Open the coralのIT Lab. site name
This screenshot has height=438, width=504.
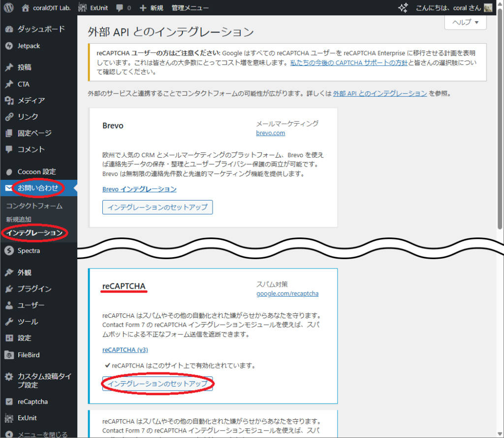52,8
